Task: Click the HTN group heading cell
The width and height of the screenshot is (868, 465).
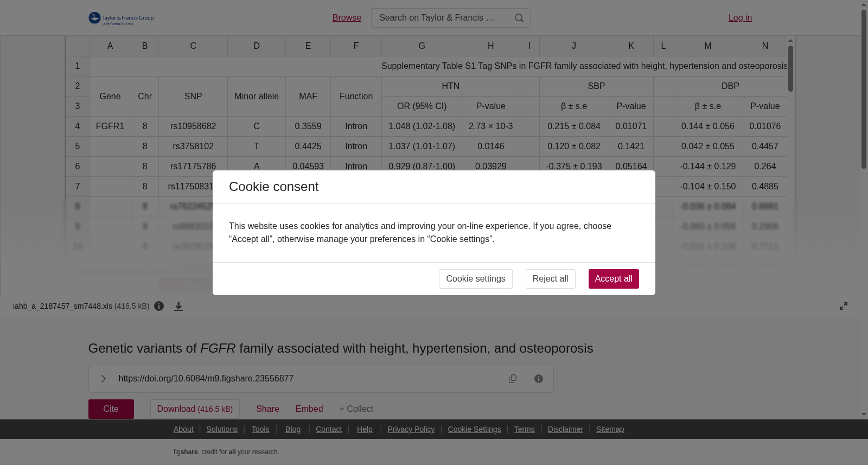Action: (x=451, y=86)
